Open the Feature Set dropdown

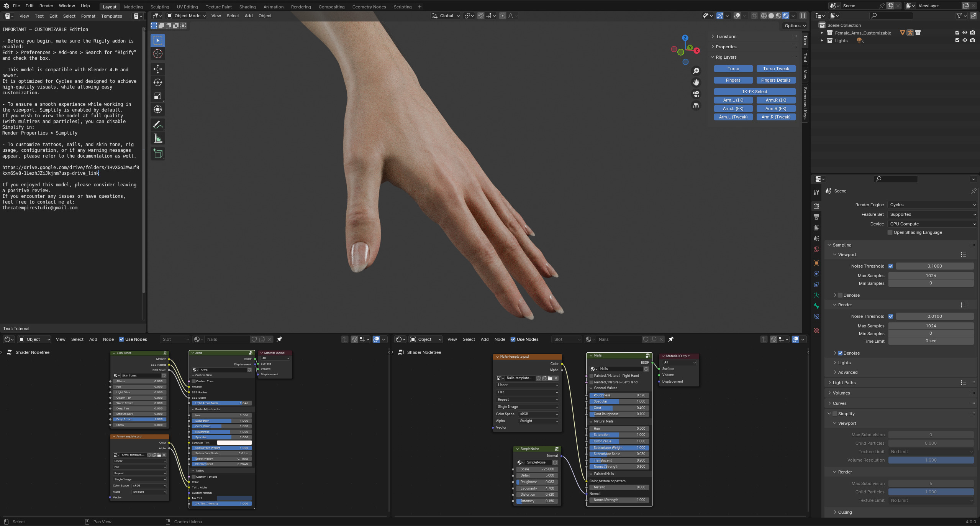point(932,214)
